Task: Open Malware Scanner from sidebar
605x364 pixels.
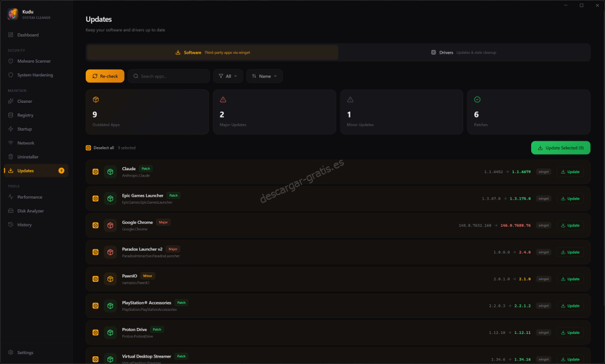Action: point(36,61)
